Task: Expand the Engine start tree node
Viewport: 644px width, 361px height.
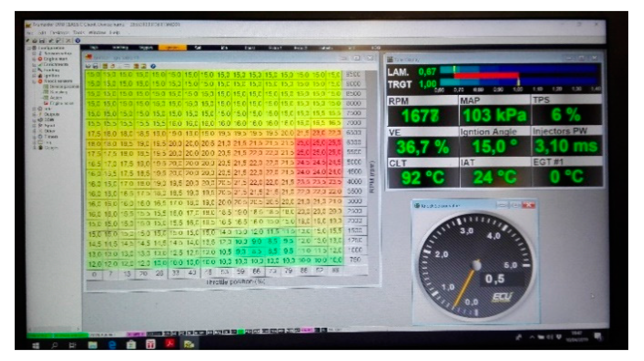Action: point(34,59)
